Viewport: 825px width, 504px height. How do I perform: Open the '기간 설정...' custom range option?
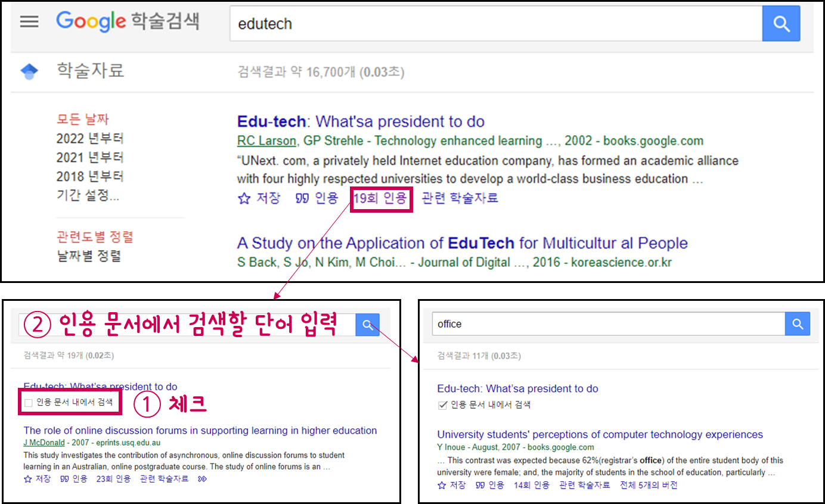(x=88, y=195)
